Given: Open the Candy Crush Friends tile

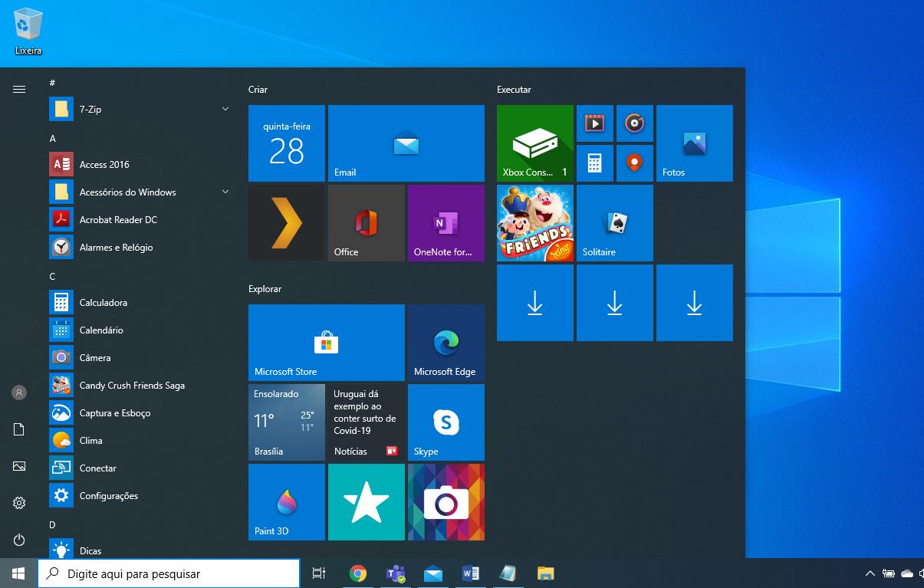Looking at the screenshot, I should 535,223.
